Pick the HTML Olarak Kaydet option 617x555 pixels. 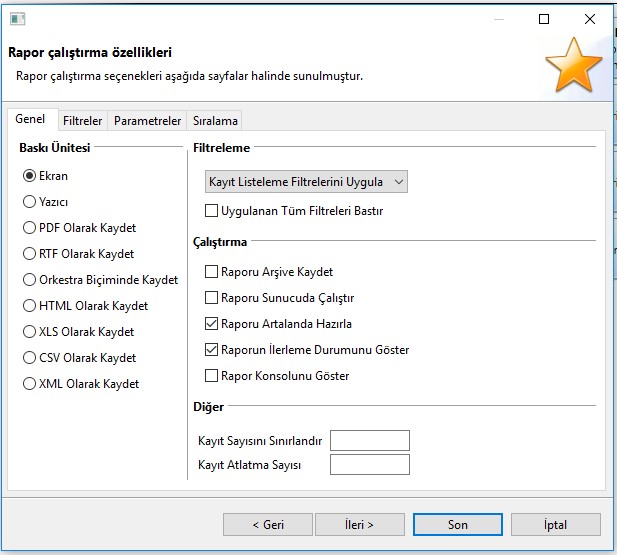[x=30, y=306]
